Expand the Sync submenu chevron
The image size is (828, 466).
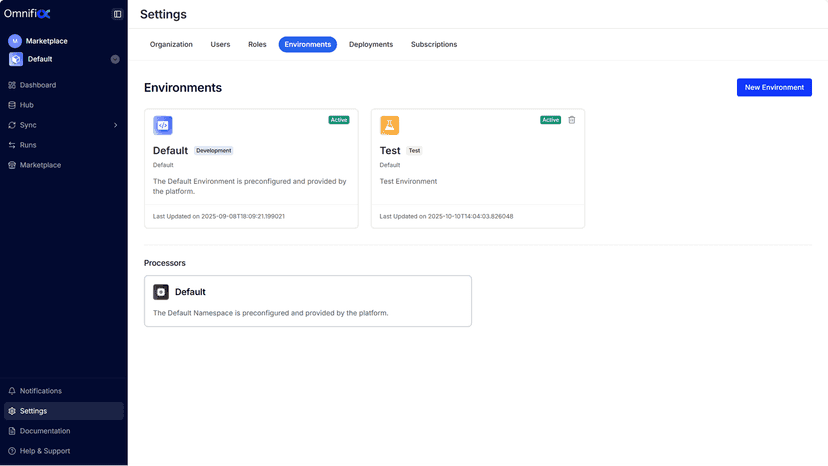tap(116, 125)
